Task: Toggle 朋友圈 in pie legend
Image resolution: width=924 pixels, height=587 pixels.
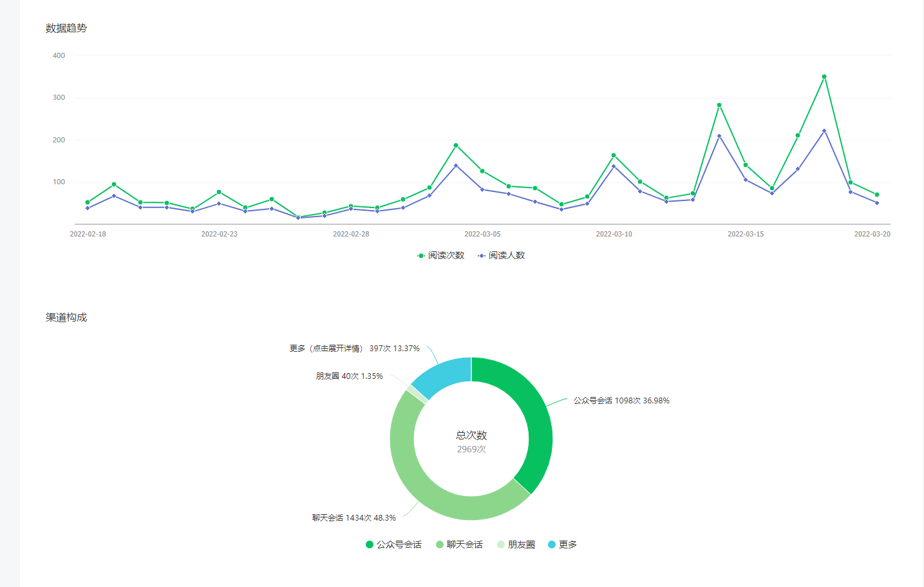Action: (x=516, y=544)
